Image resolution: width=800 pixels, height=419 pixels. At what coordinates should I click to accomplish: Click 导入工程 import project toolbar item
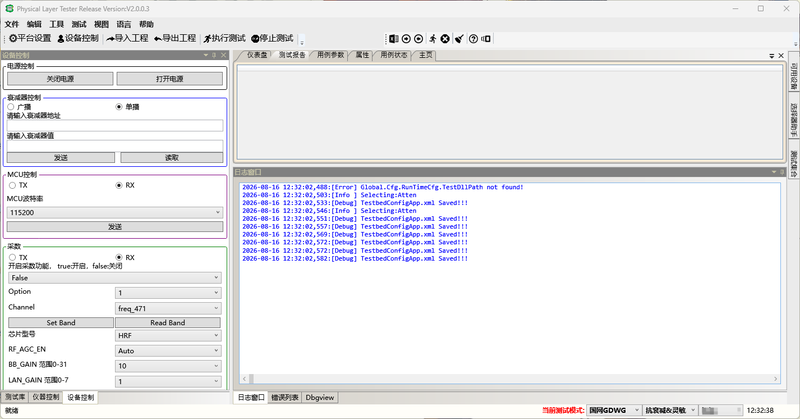pos(127,38)
